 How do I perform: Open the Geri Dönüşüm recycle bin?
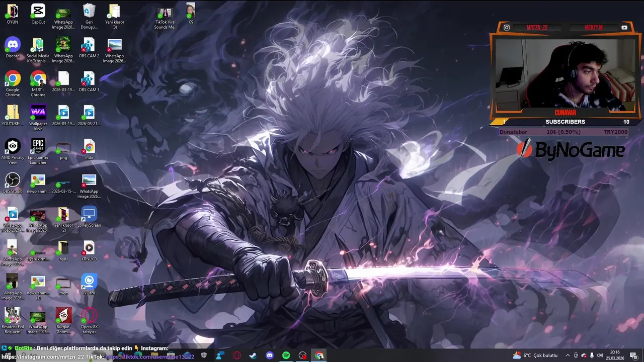point(89,17)
